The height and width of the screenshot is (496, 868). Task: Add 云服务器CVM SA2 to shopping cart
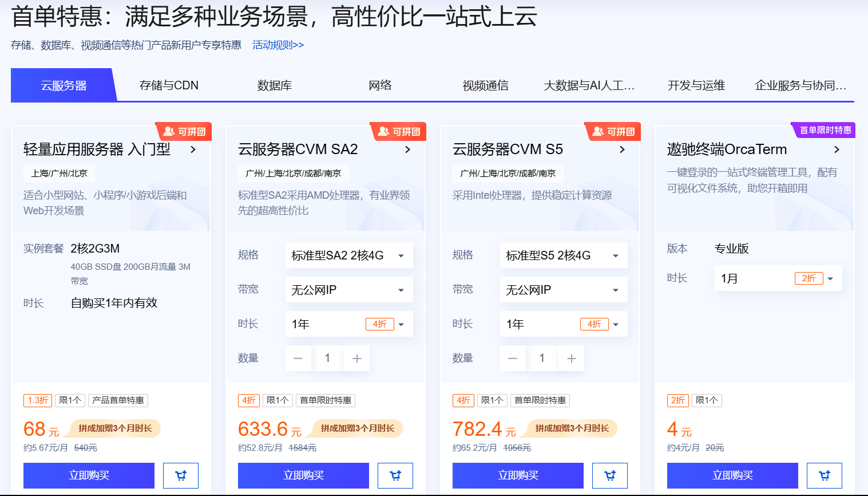[395, 475]
